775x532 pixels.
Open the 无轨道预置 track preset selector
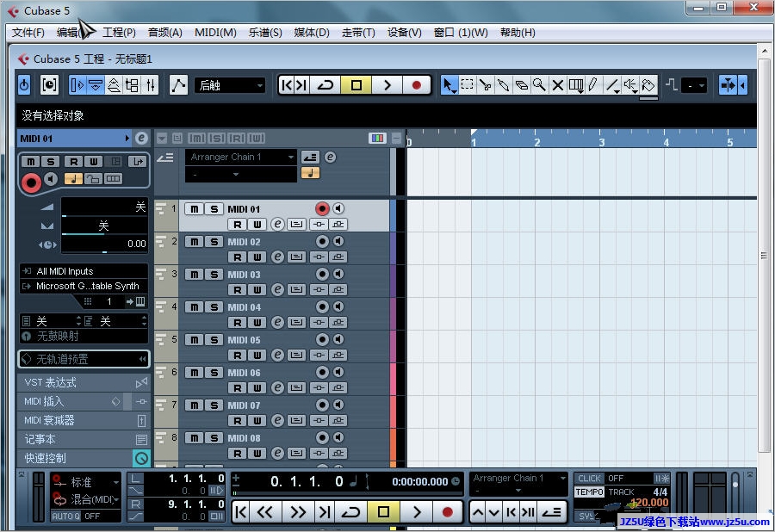[84, 359]
